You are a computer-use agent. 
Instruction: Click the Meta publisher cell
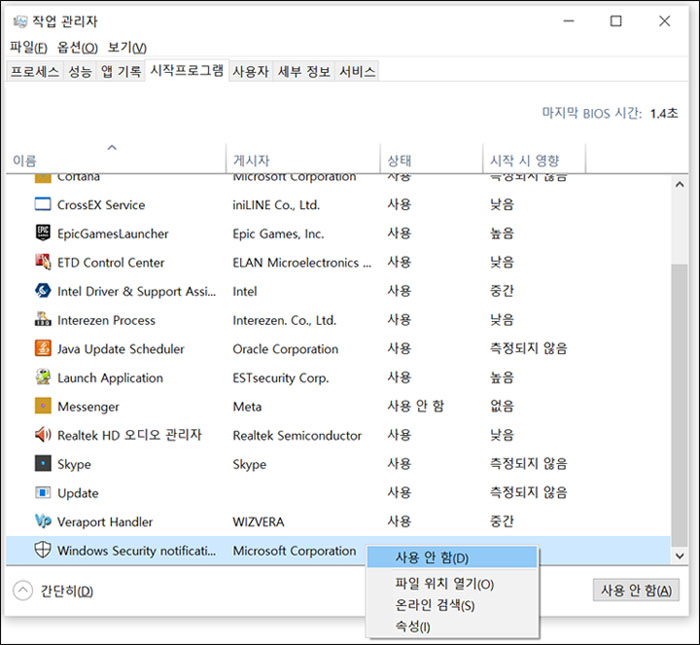point(247,406)
